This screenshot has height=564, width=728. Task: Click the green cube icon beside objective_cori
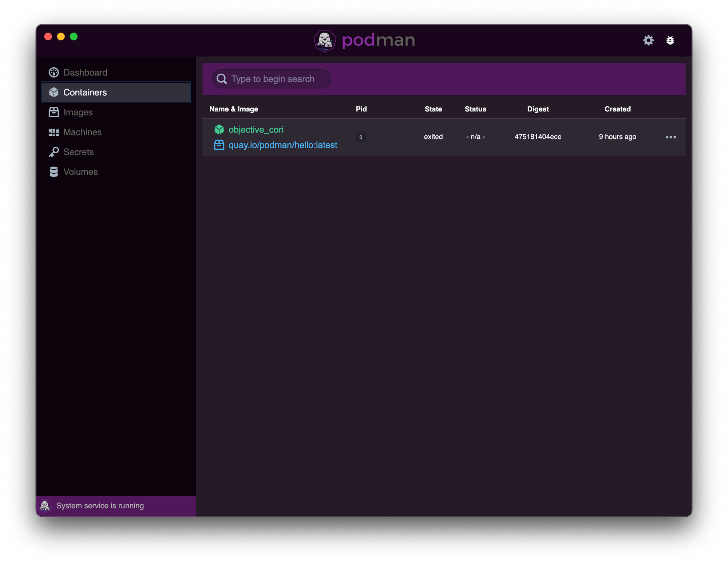point(219,129)
